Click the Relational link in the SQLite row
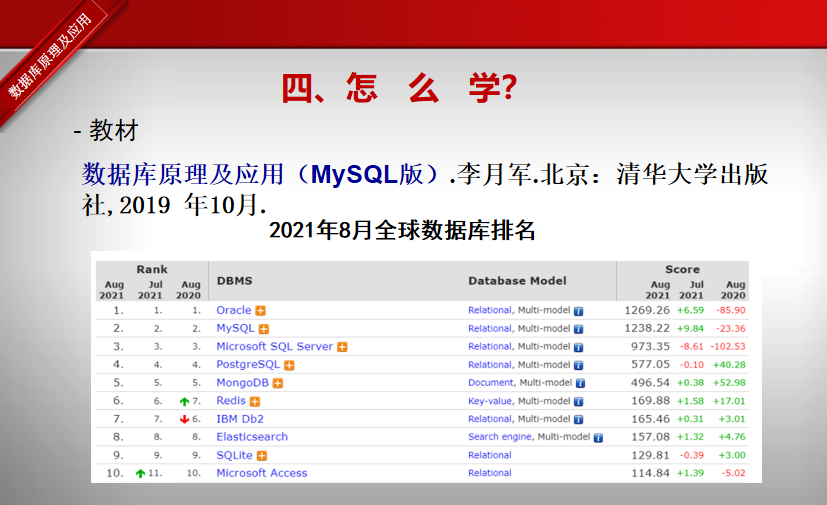Viewport: 827px width, 505px height. pyautogui.click(x=489, y=455)
